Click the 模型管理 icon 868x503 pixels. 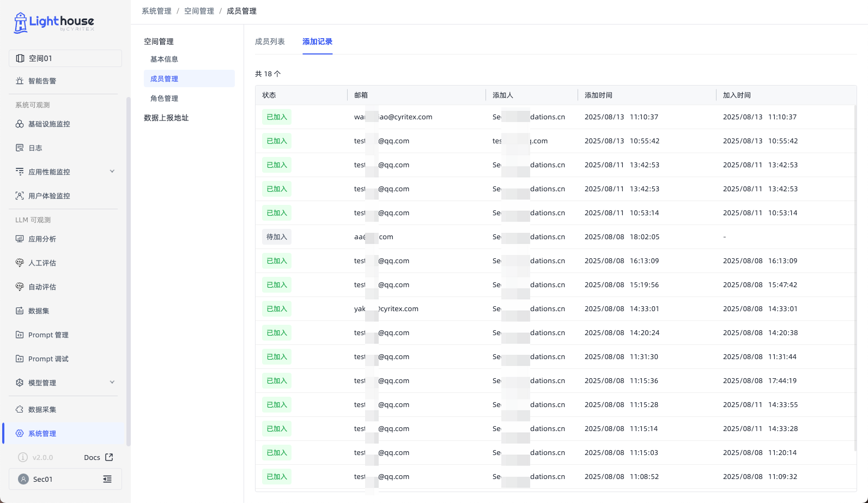pos(20,383)
